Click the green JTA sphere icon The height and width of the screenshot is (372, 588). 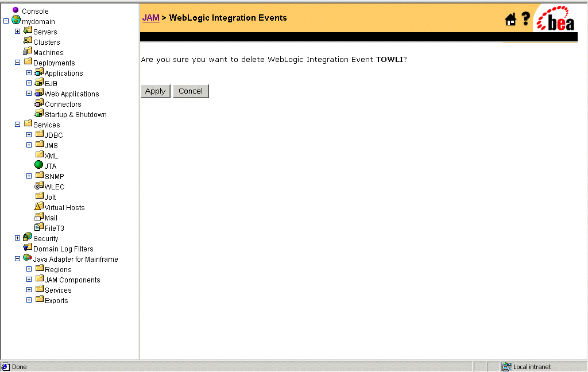[39, 165]
